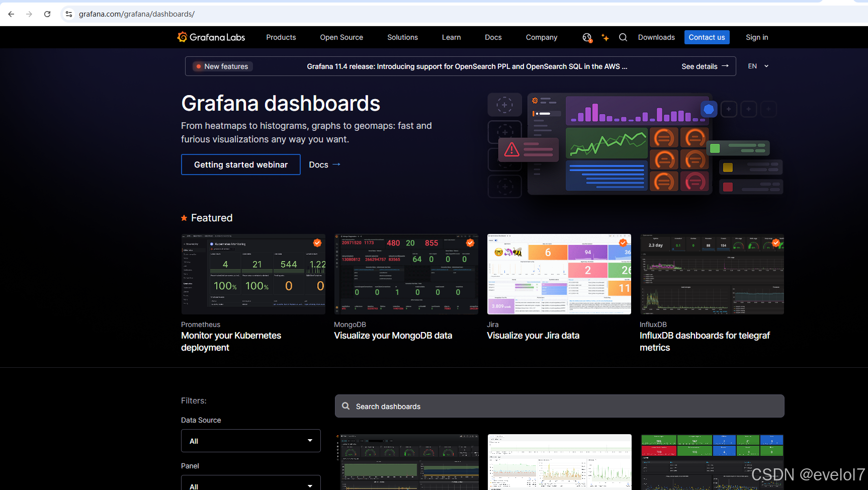This screenshot has width=868, height=490.
Task: Open site information icon in address bar
Action: point(69,14)
